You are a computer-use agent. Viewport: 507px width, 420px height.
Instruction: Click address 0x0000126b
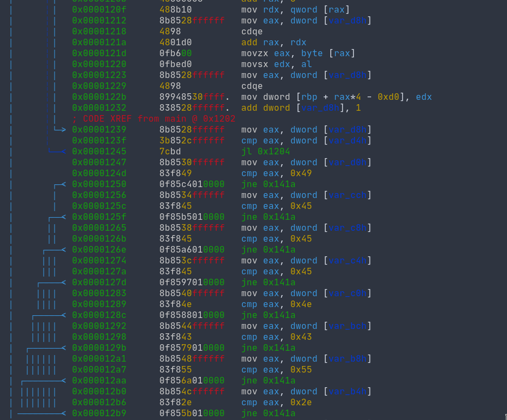click(99, 239)
